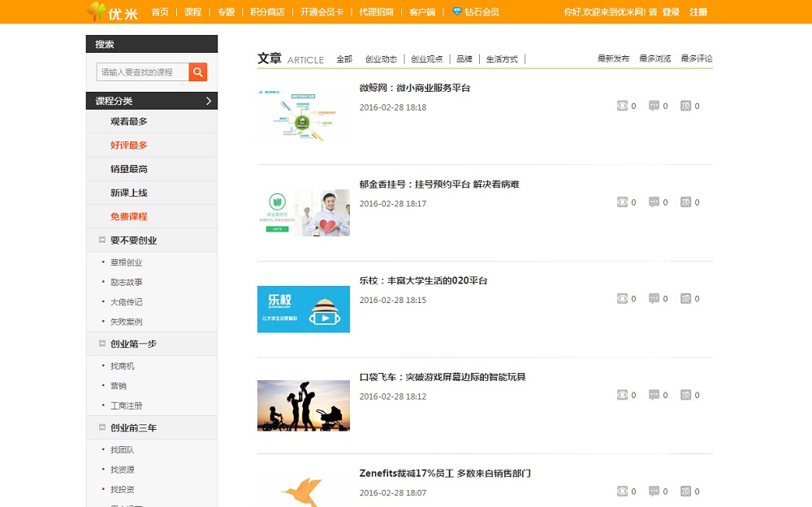This screenshot has height=507, width=812.
Task: Open 开通会员卡 in top navigation
Action: pos(322,12)
